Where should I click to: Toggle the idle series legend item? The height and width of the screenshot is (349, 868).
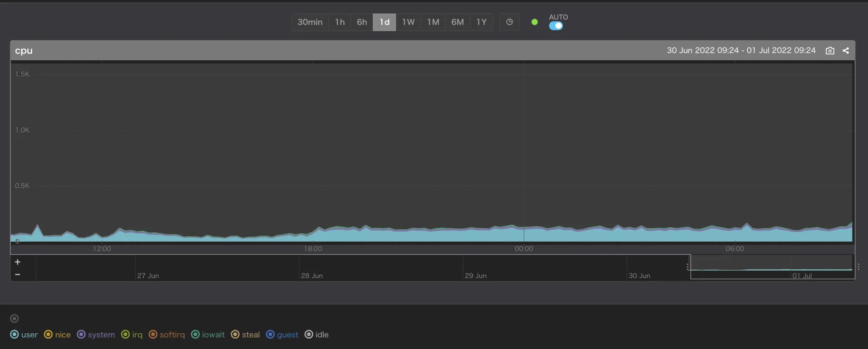[316, 335]
